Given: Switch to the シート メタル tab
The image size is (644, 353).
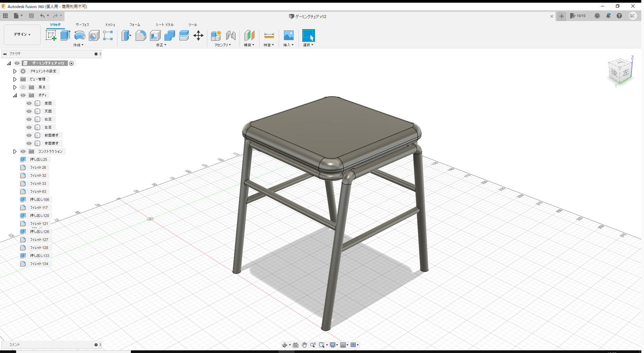Looking at the screenshot, I should tap(164, 25).
